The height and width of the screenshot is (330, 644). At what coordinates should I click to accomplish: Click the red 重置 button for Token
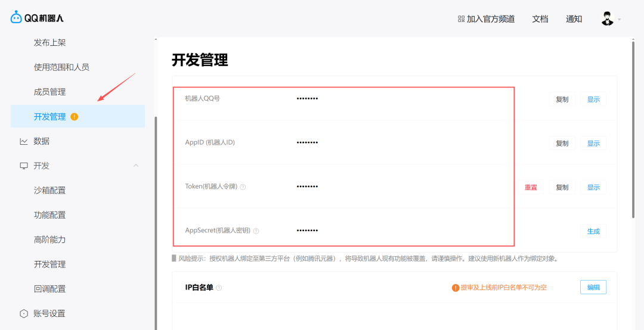(x=531, y=188)
